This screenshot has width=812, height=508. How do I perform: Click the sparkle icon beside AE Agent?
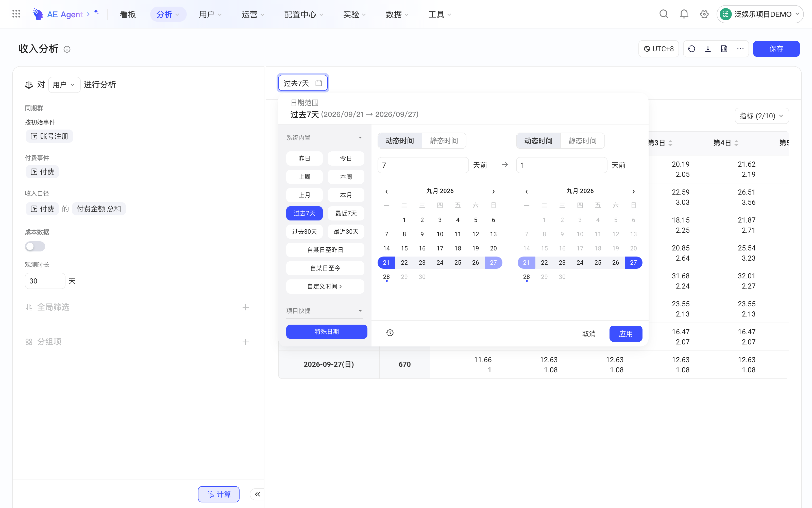click(96, 12)
